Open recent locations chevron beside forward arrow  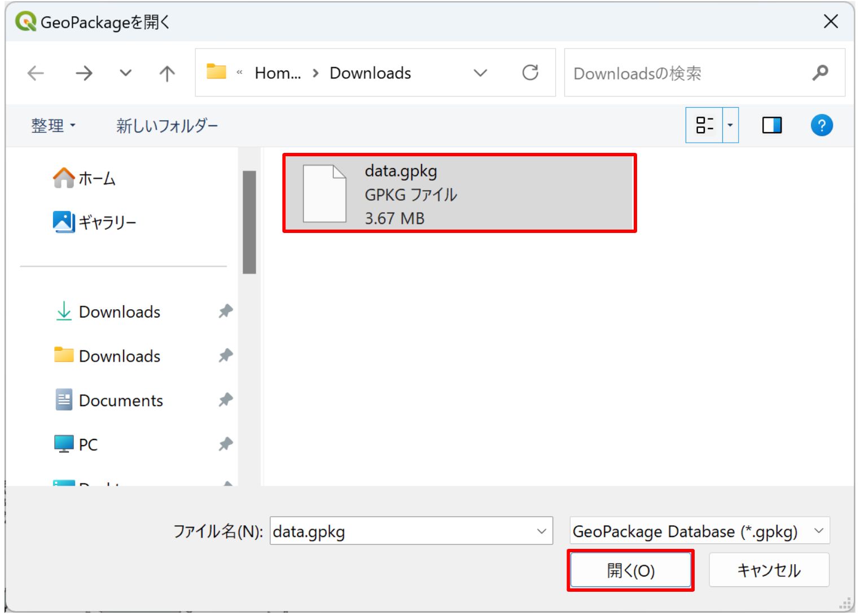point(126,73)
